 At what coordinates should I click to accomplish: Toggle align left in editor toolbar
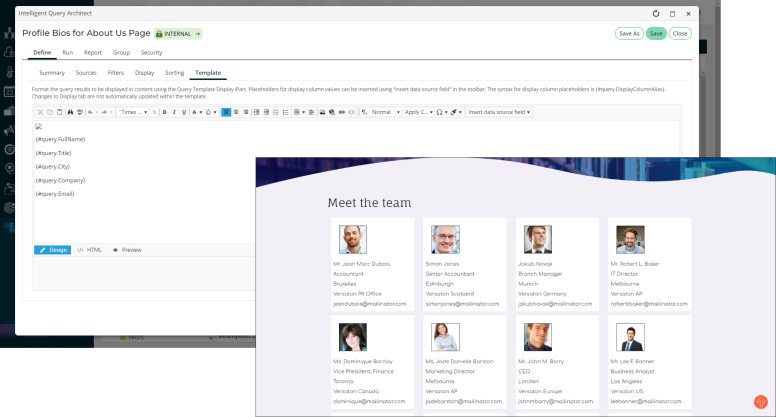225,112
